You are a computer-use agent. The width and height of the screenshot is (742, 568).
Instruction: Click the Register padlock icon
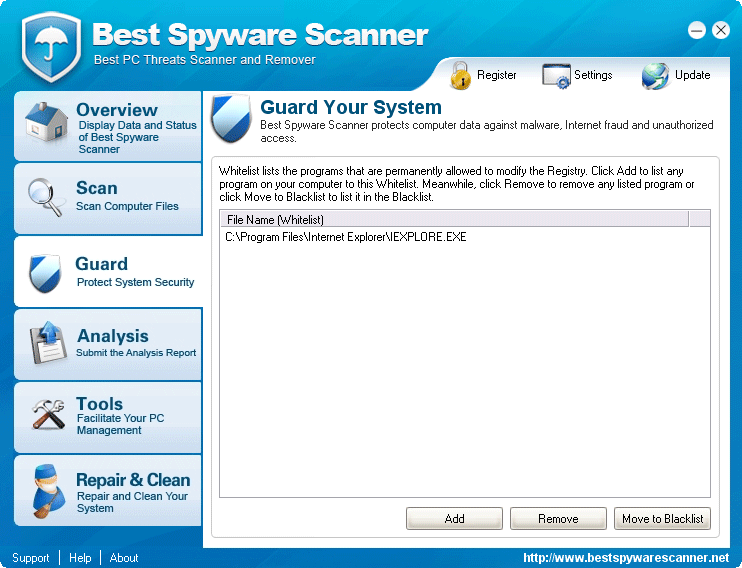pyautogui.click(x=460, y=75)
